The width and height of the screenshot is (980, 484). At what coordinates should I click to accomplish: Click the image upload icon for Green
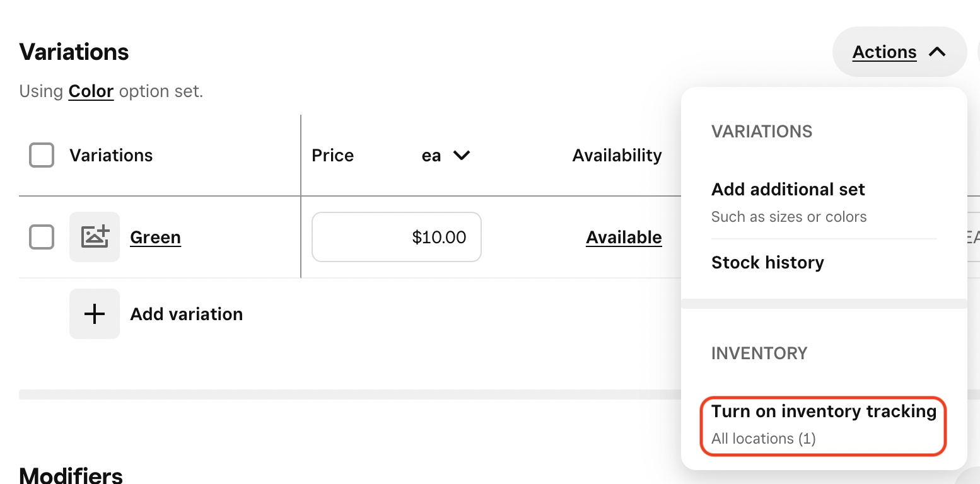pyautogui.click(x=95, y=237)
